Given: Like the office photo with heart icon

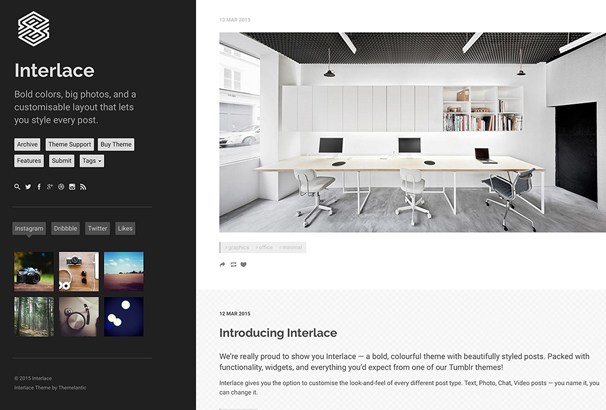Looking at the screenshot, I should tap(243, 265).
